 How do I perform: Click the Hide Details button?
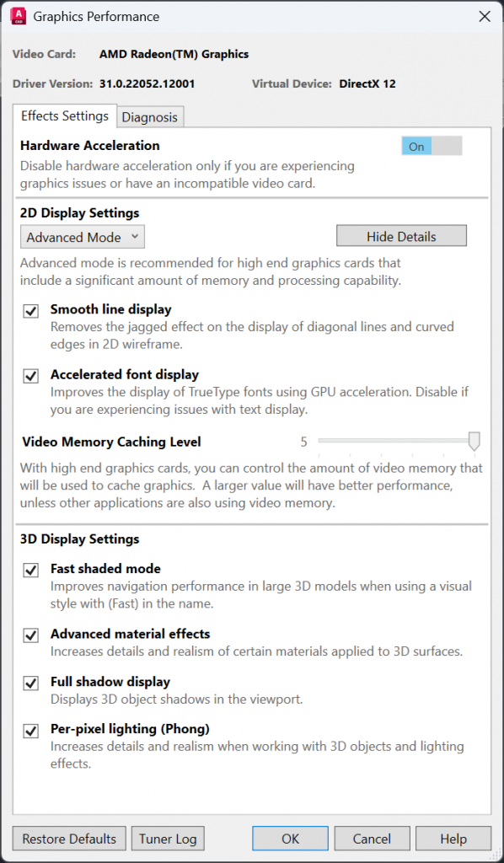[x=402, y=236]
